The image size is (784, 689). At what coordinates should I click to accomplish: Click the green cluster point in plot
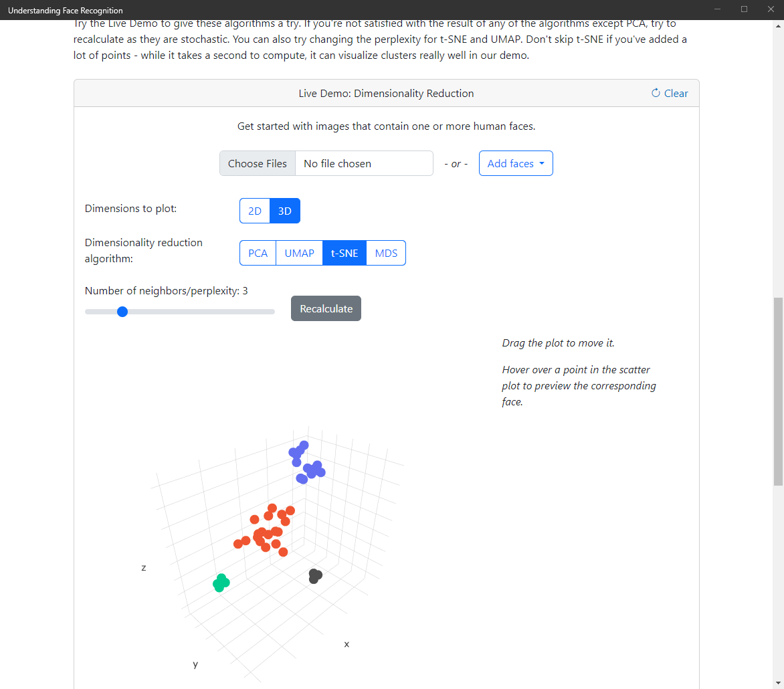point(221,583)
